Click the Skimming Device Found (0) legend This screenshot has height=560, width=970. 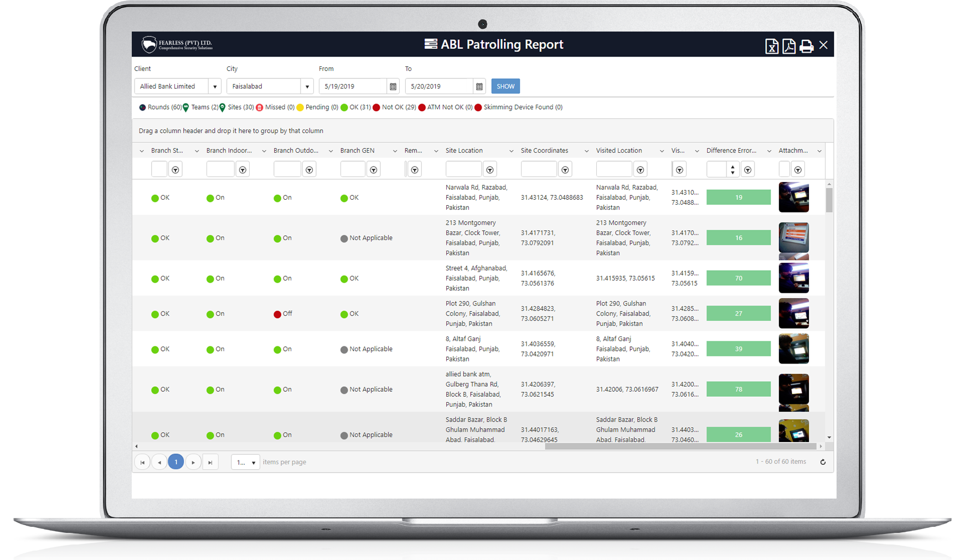(518, 107)
